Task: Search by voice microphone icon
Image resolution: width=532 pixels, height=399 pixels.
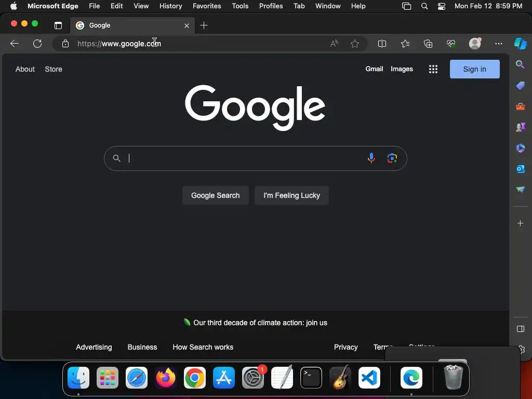Action: pyautogui.click(x=371, y=158)
